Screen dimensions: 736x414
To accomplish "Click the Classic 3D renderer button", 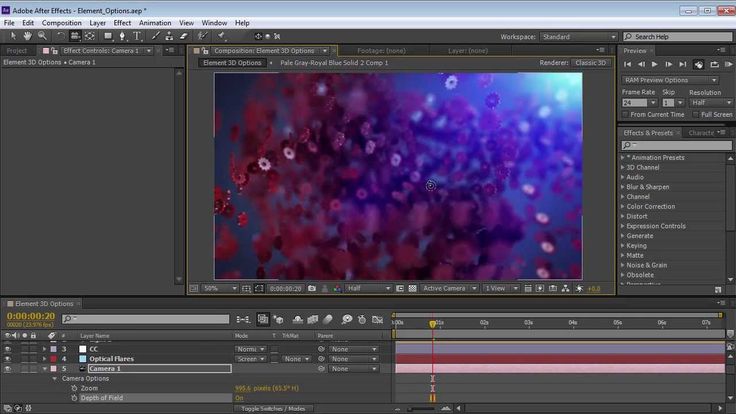I will pos(590,62).
